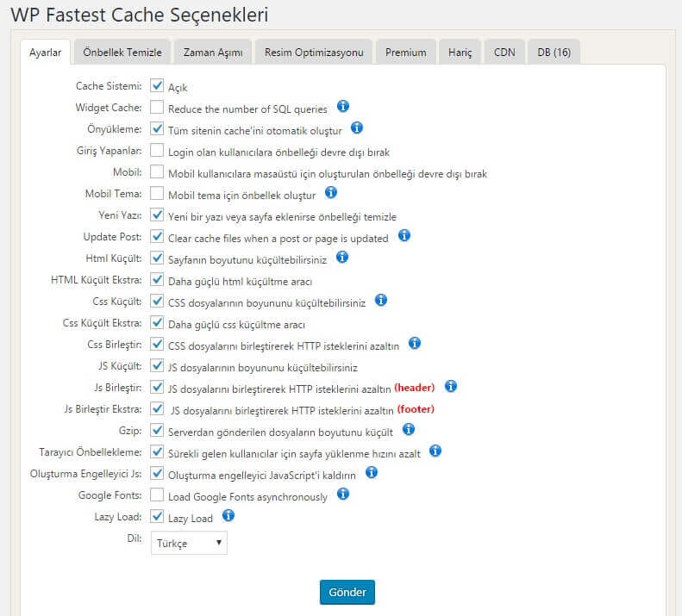Select the Ayarlar tab
The height and width of the screenshot is (616, 682).
(x=45, y=53)
